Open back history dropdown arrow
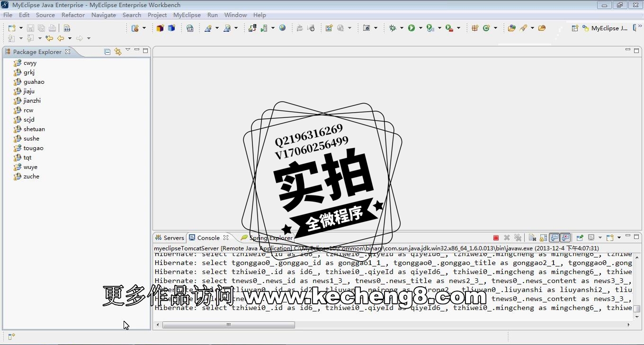 click(x=70, y=38)
